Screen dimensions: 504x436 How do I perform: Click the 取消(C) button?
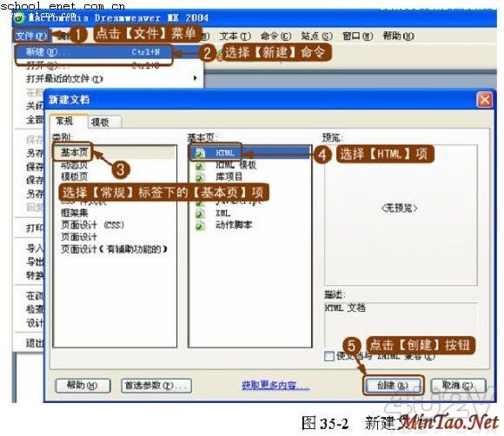pos(458,386)
